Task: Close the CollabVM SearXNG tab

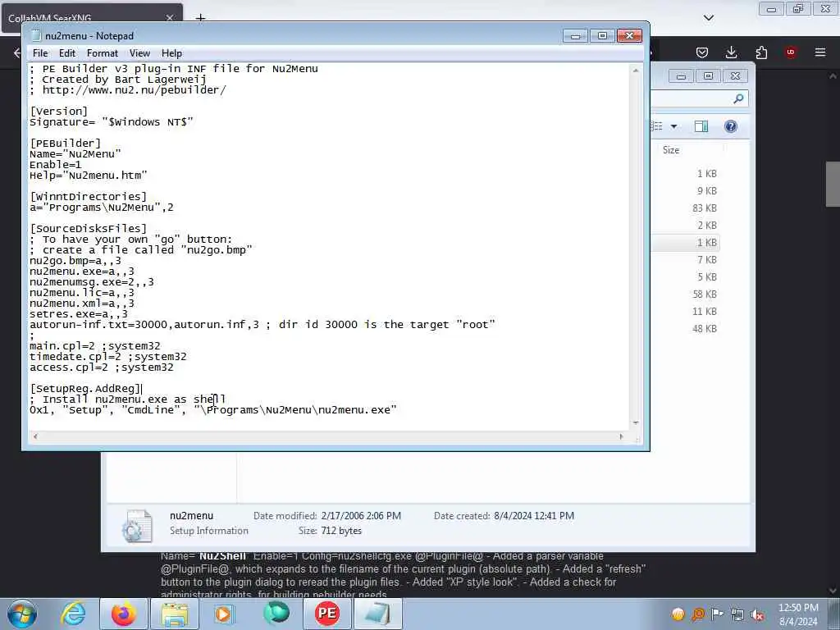Action: [169, 18]
